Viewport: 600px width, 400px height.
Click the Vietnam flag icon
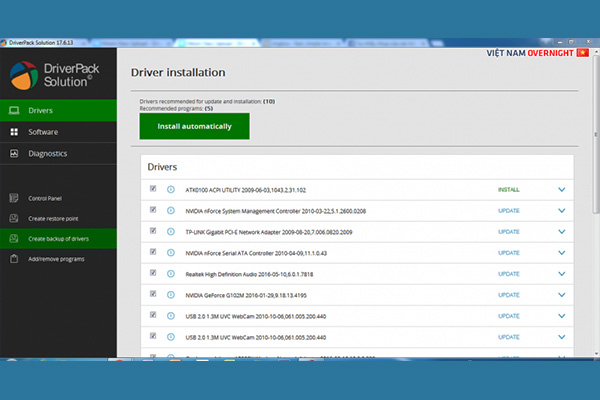[582, 53]
